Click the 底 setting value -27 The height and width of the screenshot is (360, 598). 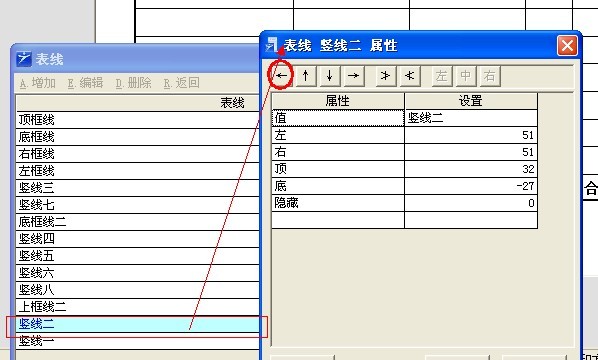coord(471,186)
